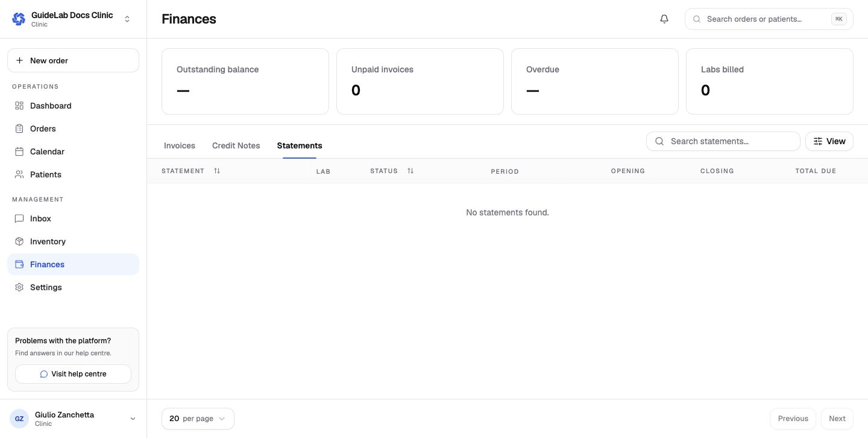
Task: Click the GZ user avatar
Action: tap(19, 419)
